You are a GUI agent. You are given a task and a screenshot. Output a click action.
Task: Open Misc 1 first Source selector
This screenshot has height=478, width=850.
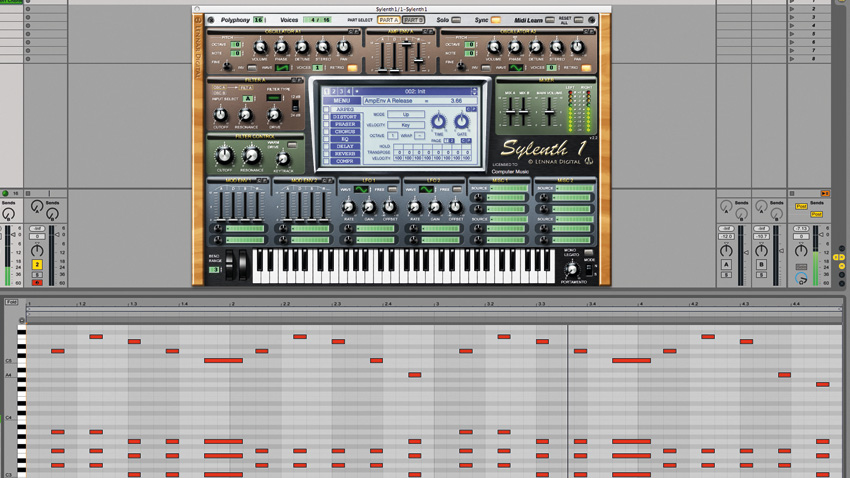click(508, 188)
